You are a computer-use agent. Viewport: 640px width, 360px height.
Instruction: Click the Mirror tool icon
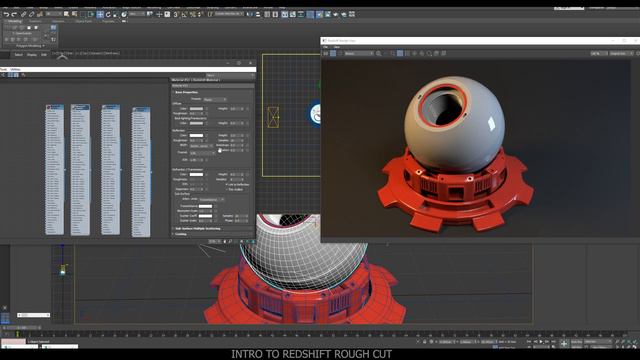click(250, 14)
